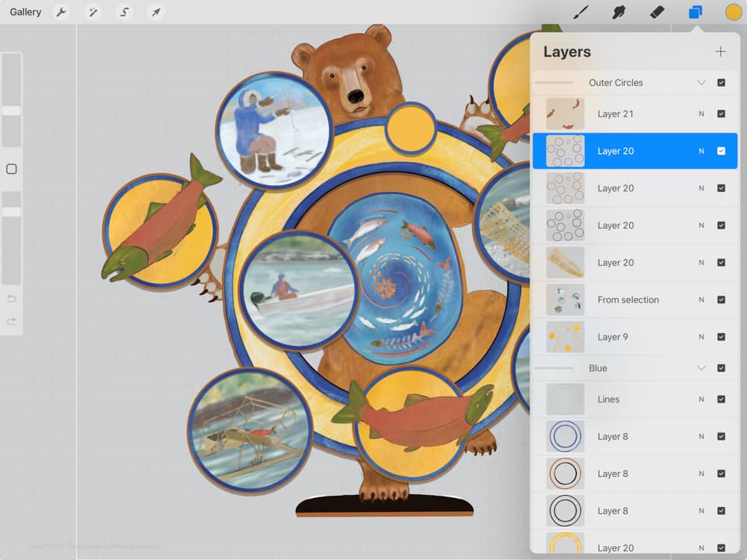The height and width of the screenshot is (560, 747).
Task: Activate the Selection tool
Action: coord(124,12)
